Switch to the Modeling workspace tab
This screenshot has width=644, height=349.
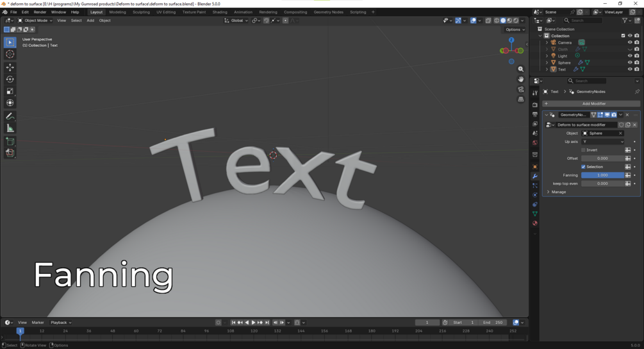117,12
